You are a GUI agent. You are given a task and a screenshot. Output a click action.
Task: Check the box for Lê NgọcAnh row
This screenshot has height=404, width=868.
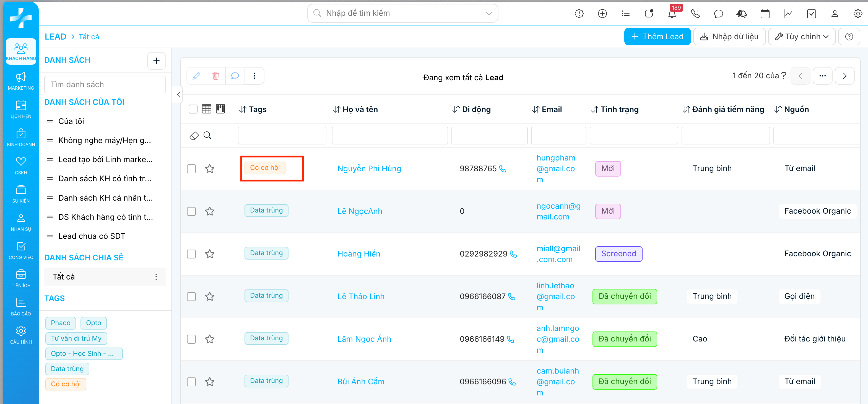[191, 211]
